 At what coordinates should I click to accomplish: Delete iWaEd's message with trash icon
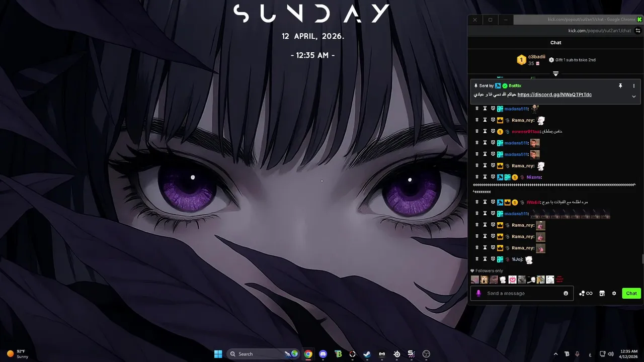click(477, 202)
